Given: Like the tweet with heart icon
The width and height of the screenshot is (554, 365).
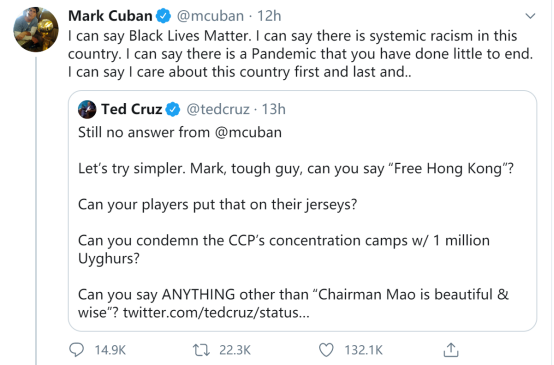Looking at the screenshot, I should coord(326,350).
